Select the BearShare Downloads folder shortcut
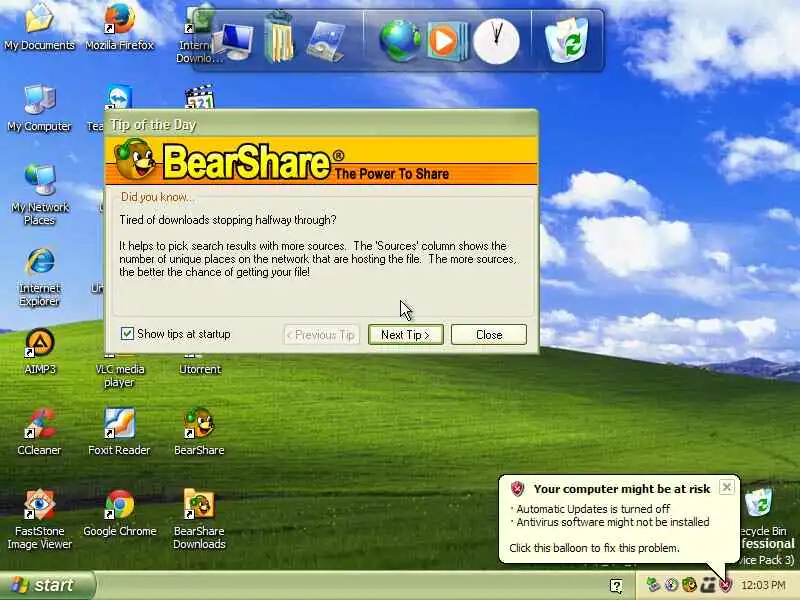This screenshot has width=800, height=600. point(199,519)
